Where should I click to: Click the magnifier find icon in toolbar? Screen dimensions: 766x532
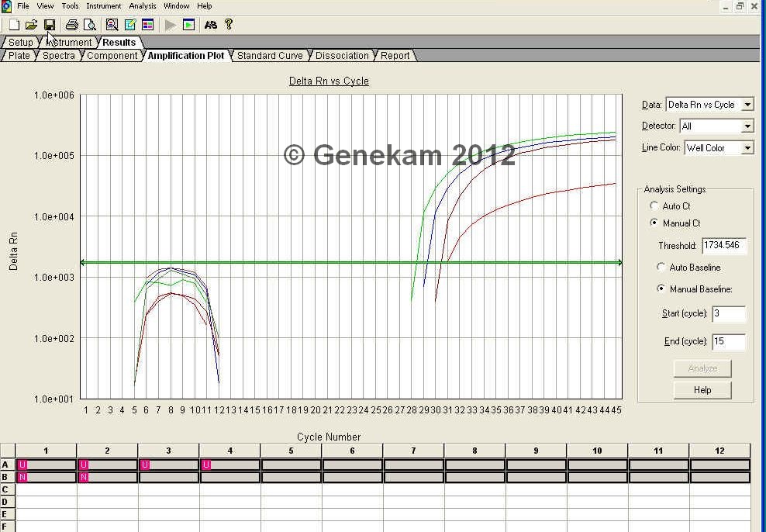tap(112, 24)
